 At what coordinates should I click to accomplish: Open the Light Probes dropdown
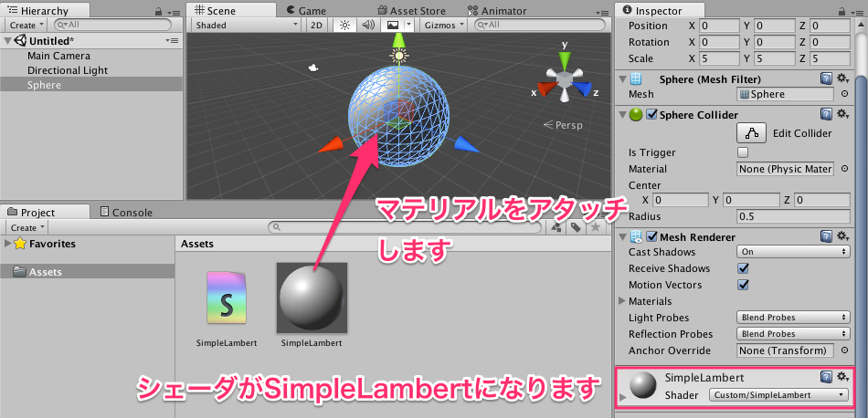793,318
